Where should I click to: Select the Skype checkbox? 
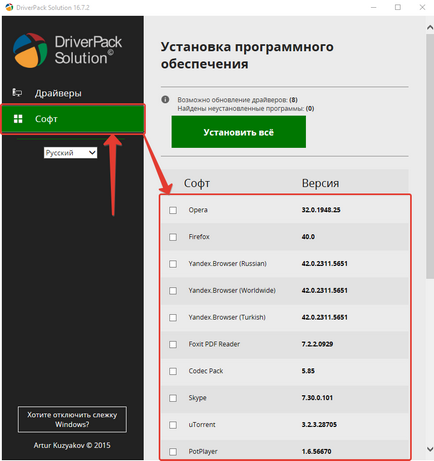[173, 398]
